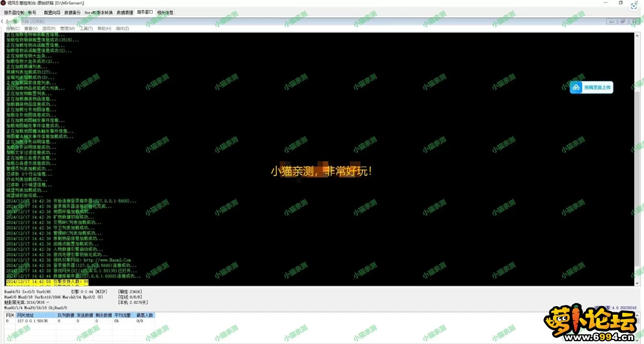The image size is (644, 344).
Task: Click the screenshot capture icon top right
Action: click(634, 6)
